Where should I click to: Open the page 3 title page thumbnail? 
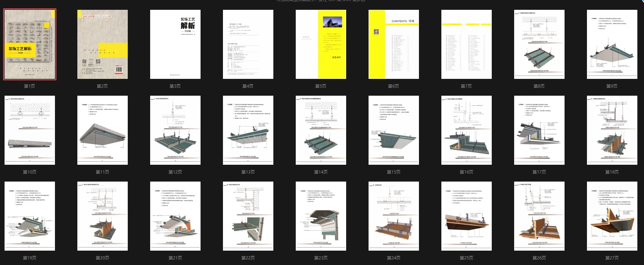pos(175,45)
